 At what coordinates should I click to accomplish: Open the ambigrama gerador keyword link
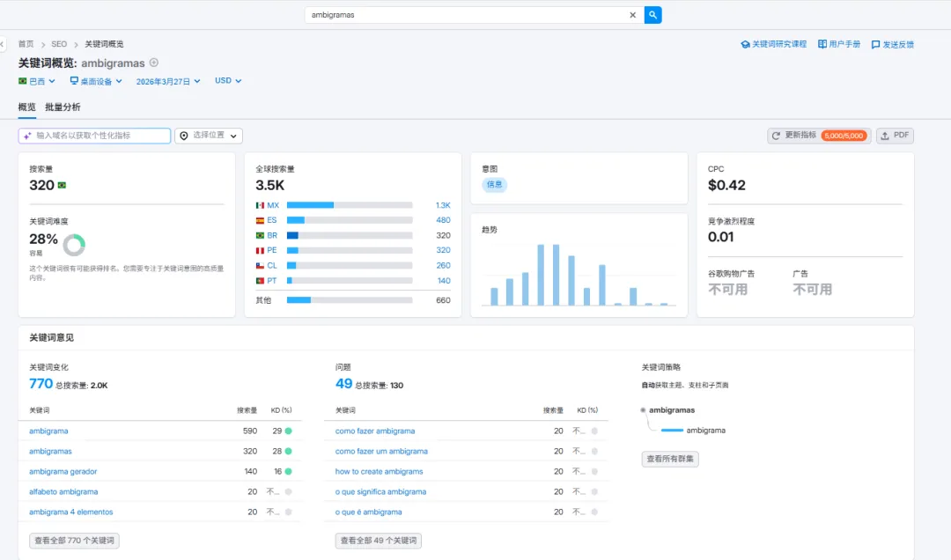(63, 471)
